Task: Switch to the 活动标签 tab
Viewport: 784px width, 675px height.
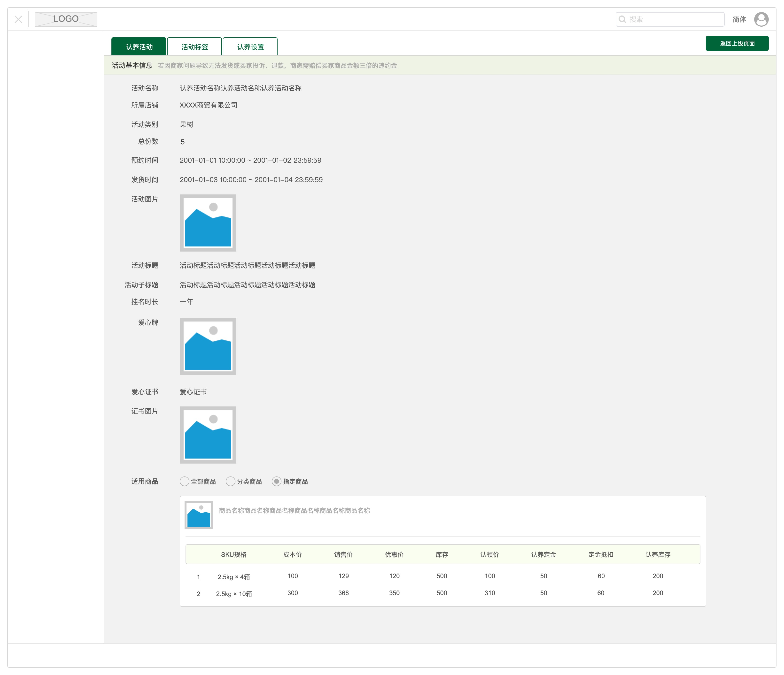Action: click(194, 46)
